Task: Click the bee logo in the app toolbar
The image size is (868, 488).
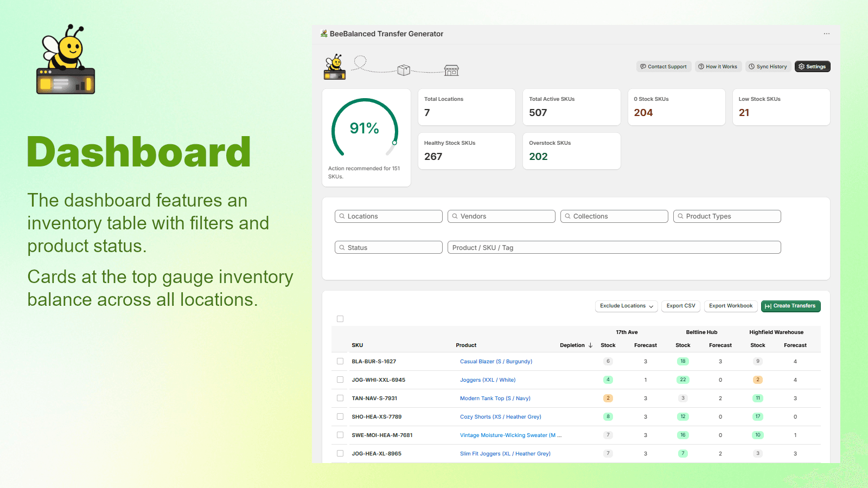Action: 335,67
